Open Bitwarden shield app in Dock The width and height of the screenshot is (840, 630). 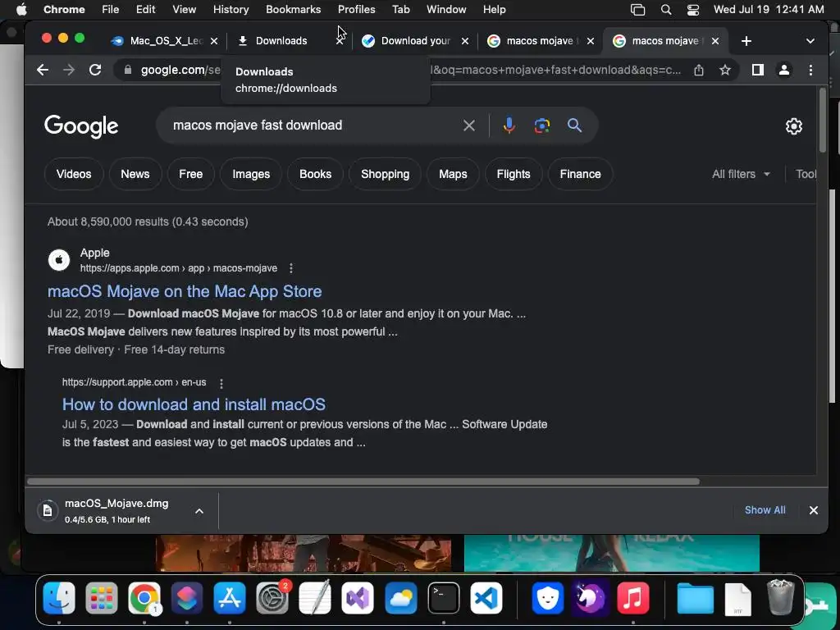(547, 598)
